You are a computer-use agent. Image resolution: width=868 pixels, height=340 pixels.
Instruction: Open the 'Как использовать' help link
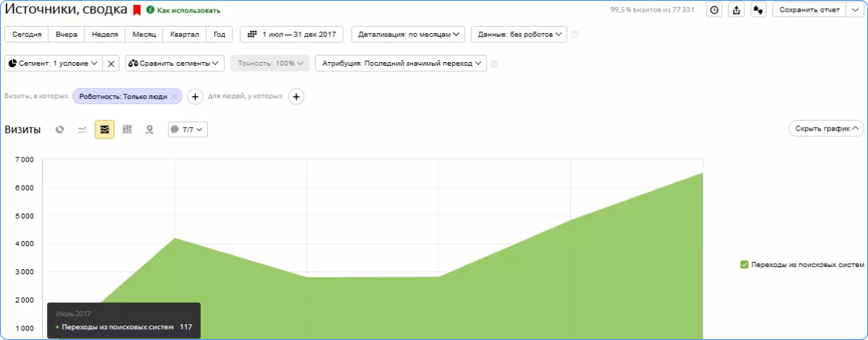pos(183,10)
